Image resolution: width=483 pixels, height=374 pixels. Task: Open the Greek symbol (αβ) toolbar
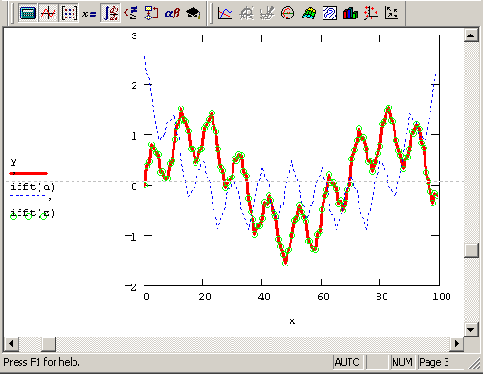172,13
